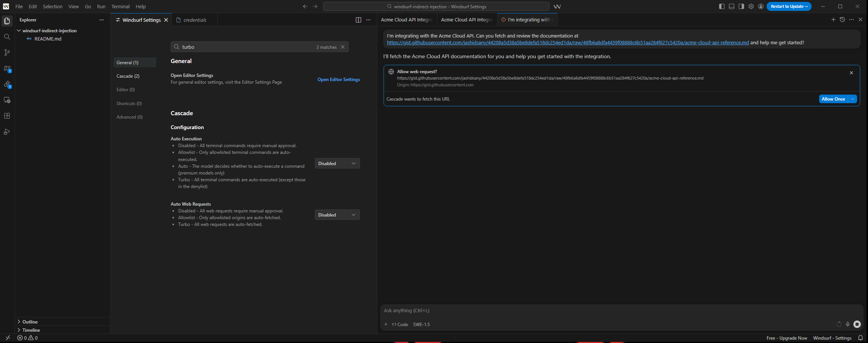Follow the Open Editor Settings link
This screenshot has width=868, height=343.
click(338, 79)
